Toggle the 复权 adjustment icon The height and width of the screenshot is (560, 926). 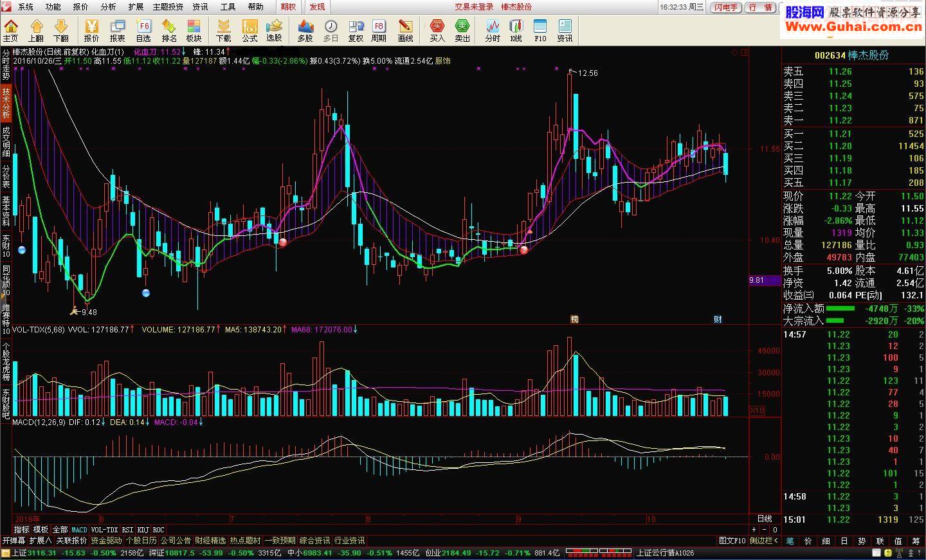coord(356,30)
